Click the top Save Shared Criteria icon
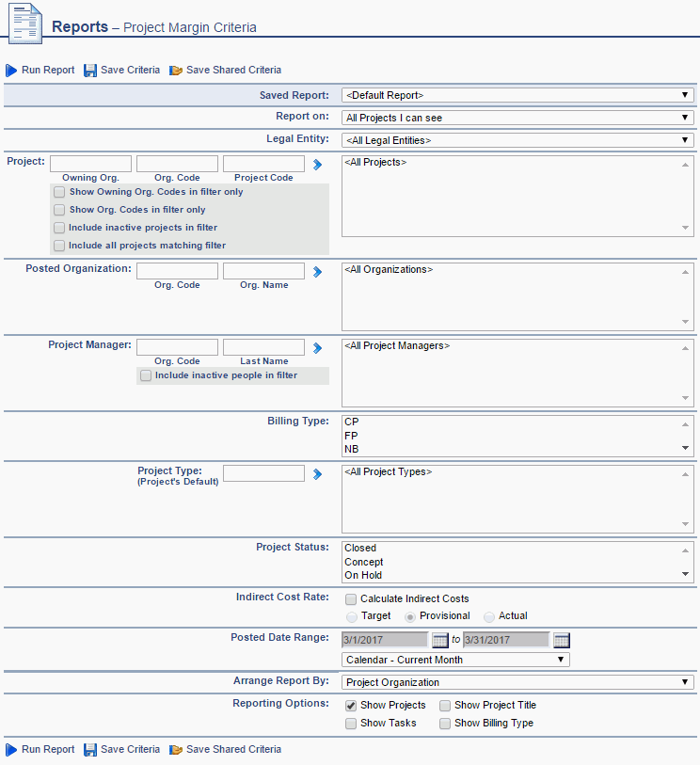Viewport: 700px width, 765px height. point(175,71)
